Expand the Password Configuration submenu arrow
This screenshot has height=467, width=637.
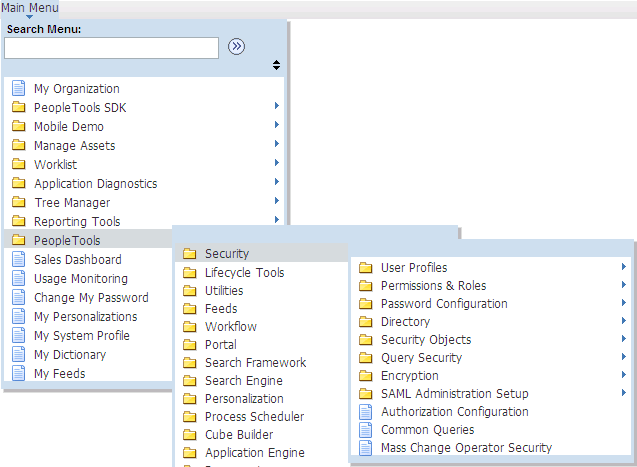tap(624, 303)
